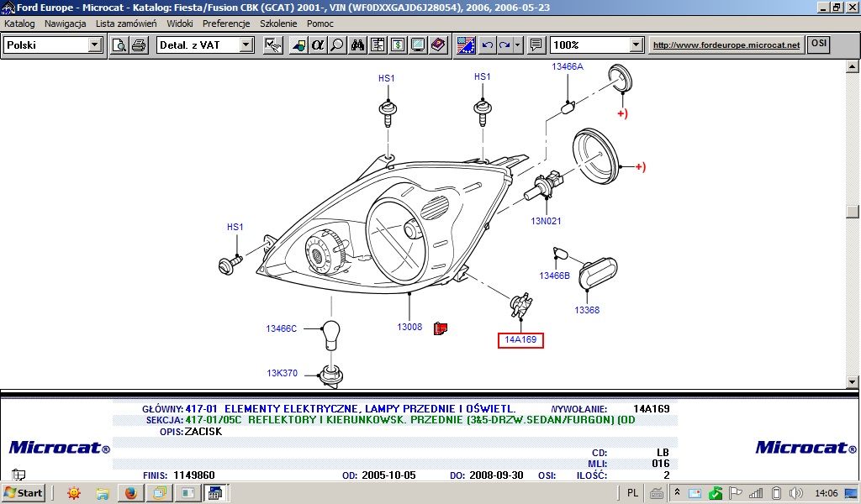This screenshot has width=861, height=504.
Task: Open the 100% zoom level dropdown
Action: tap(636, 45)
